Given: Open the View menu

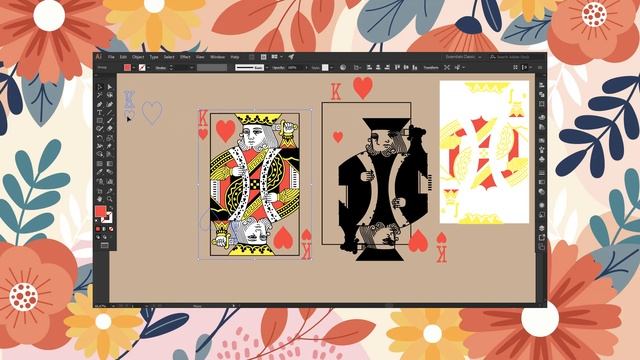Looking at the screenshot, I should coord(200,57).
